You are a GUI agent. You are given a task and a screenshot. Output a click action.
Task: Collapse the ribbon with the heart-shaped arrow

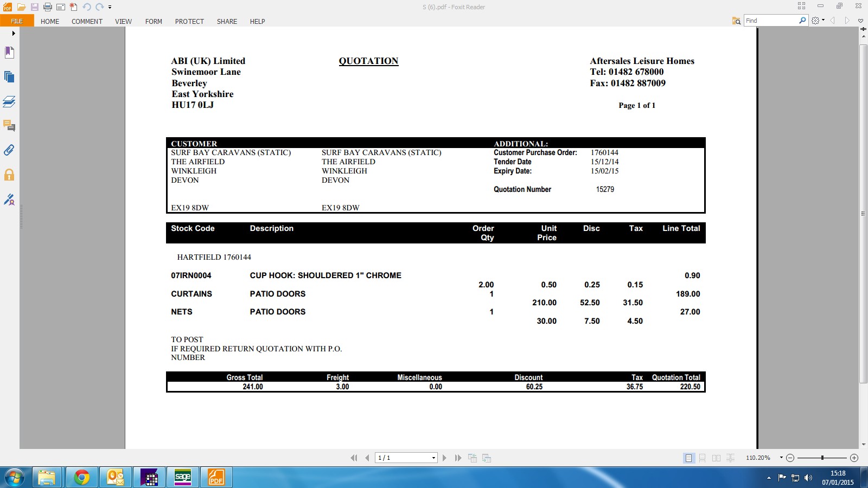point(860,21)
